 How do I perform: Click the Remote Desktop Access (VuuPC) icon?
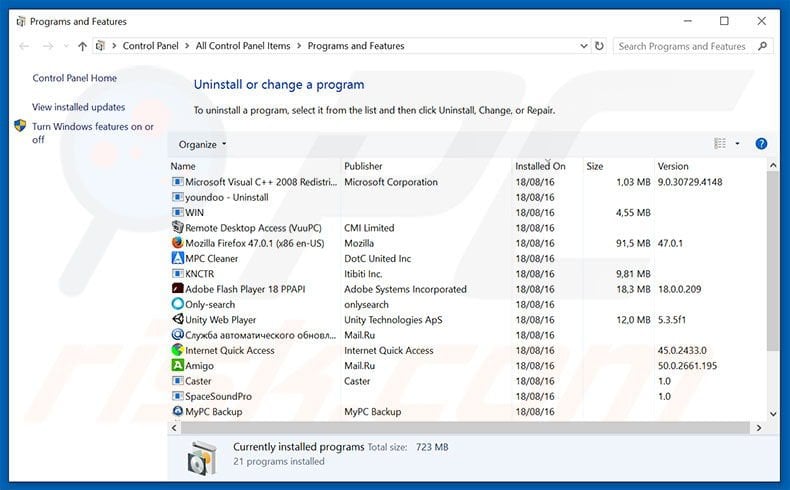tap(177, 228)
